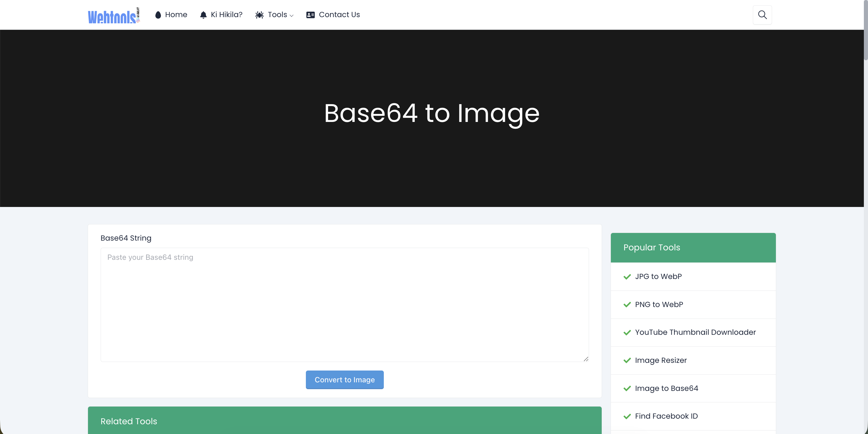
Task: Open the search magnifier icon
Action: (762, 15)
